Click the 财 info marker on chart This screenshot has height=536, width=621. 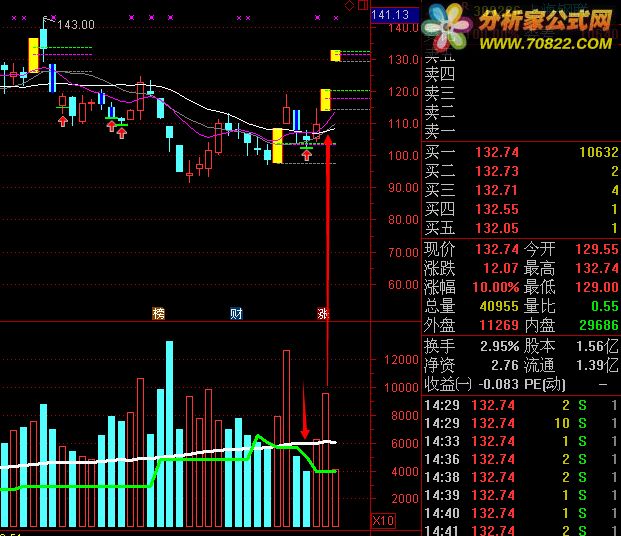[236, 313]
